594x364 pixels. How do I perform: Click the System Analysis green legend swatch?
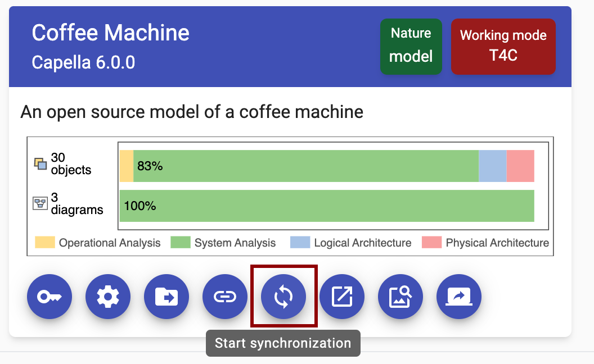181,243
